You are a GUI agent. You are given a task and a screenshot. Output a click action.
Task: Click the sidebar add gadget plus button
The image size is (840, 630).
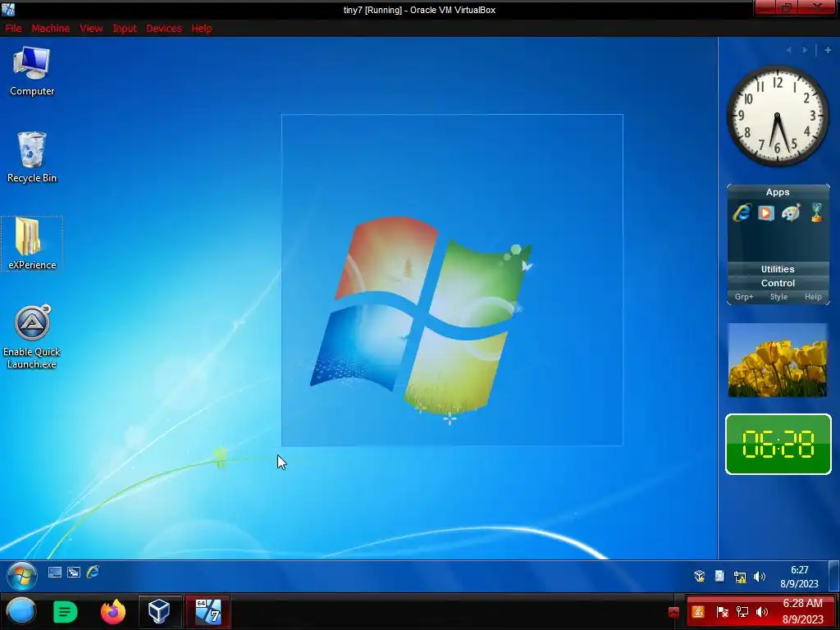click(x=828, y=50)
